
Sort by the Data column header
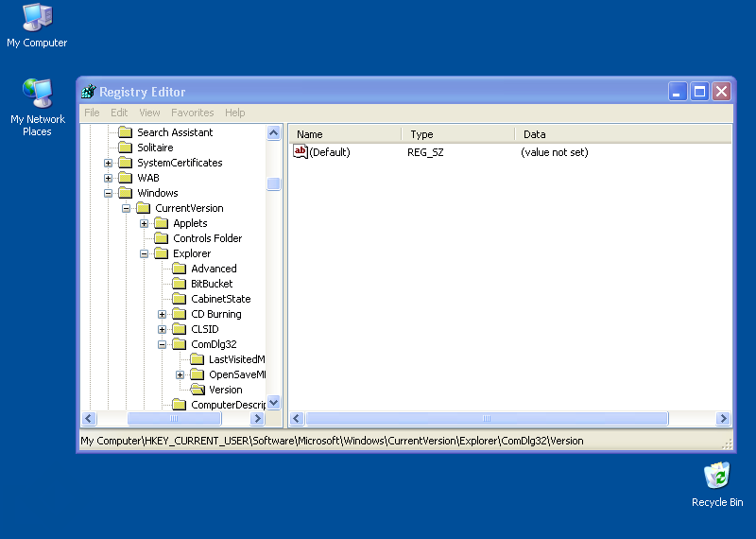click(x=624, y=134)
